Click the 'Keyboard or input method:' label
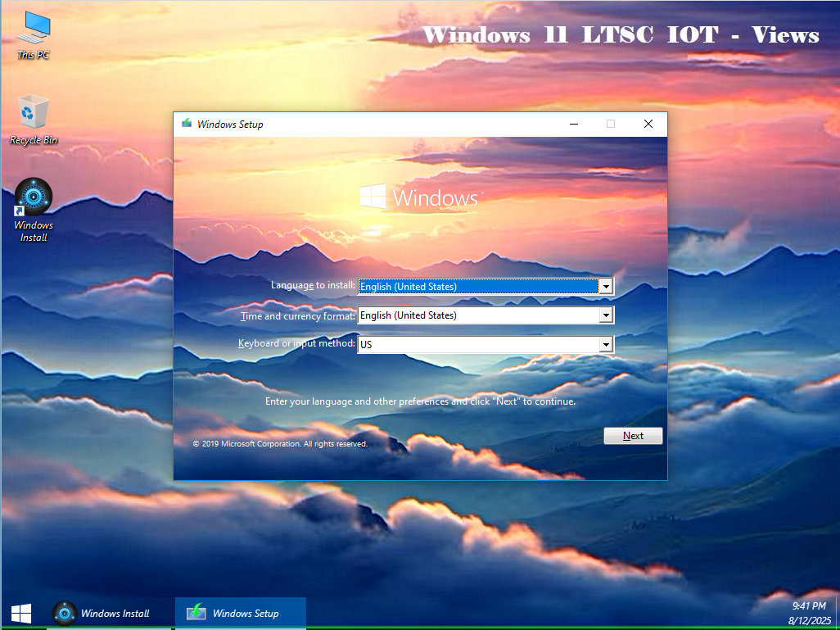 [x=297, y=343]
